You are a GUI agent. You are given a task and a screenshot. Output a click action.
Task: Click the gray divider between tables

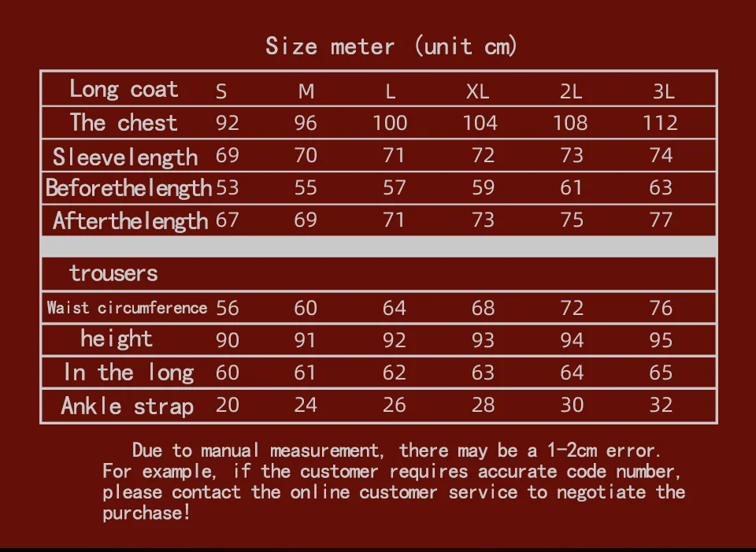click(379, 246)
